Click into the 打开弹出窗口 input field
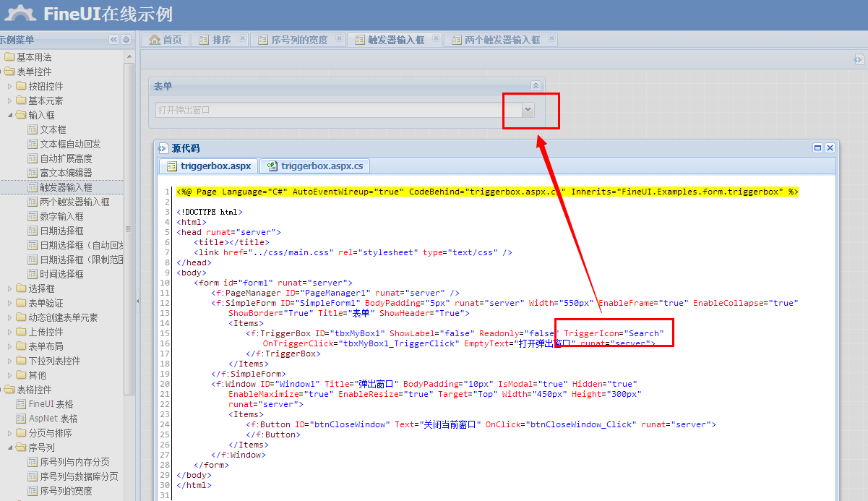Viewport: 868px width, 501px height. pos(338,110)
